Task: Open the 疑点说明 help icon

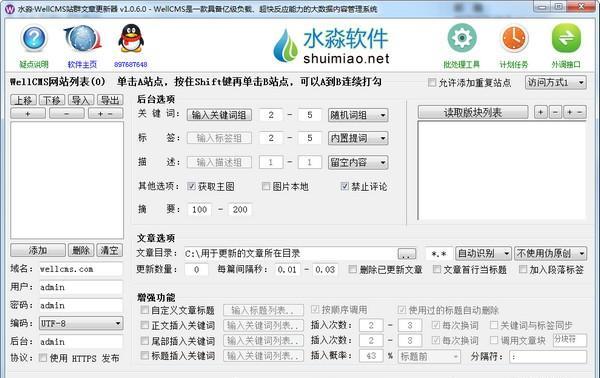Action: (34, 39)
